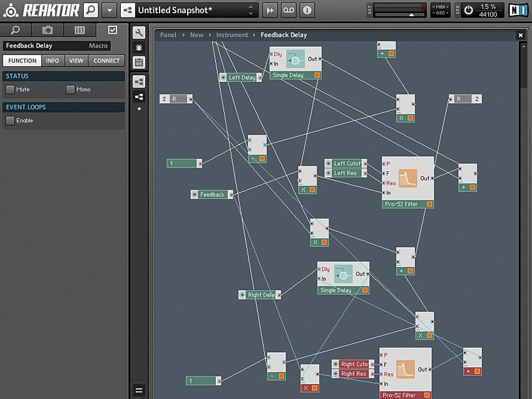This screenshot has height=399, width=532.
Task: Enable the Mute checkbox under Status
Action: point(10,89)
